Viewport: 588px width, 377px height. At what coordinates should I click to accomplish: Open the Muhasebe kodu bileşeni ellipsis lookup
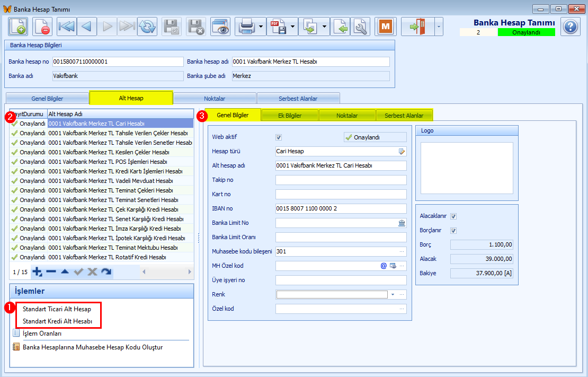[x=402, y=251]
